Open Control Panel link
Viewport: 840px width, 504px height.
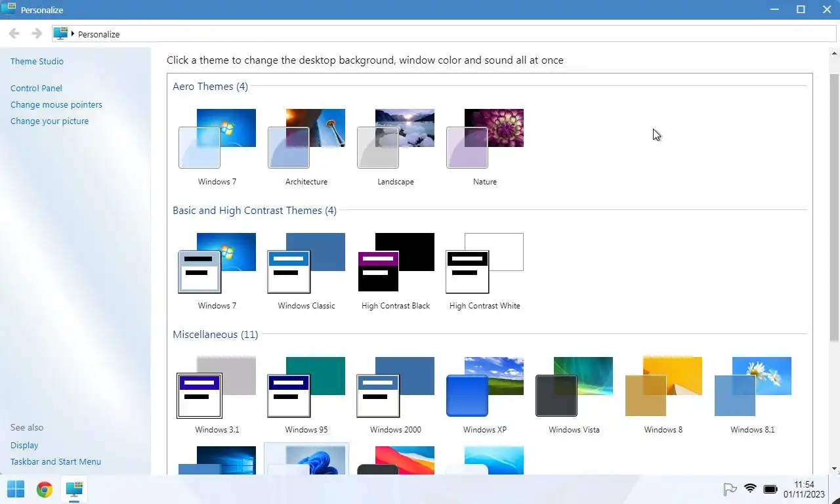click(36, 88)
